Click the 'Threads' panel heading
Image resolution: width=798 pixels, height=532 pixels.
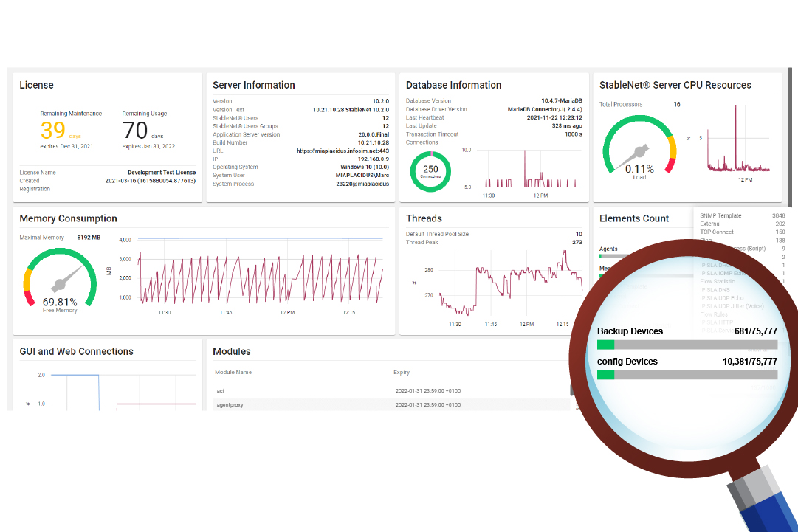[x=424, y=218]
